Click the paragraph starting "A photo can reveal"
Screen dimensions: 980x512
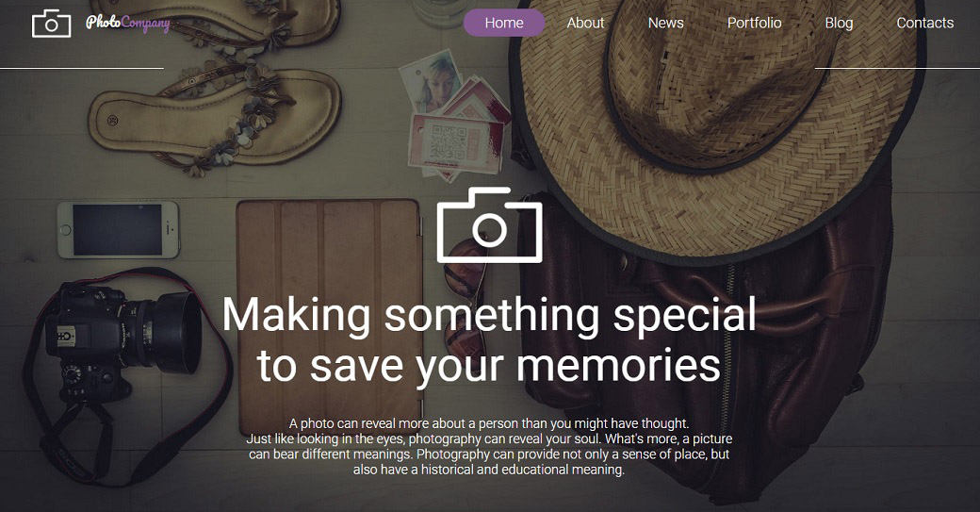click(489, 446)
